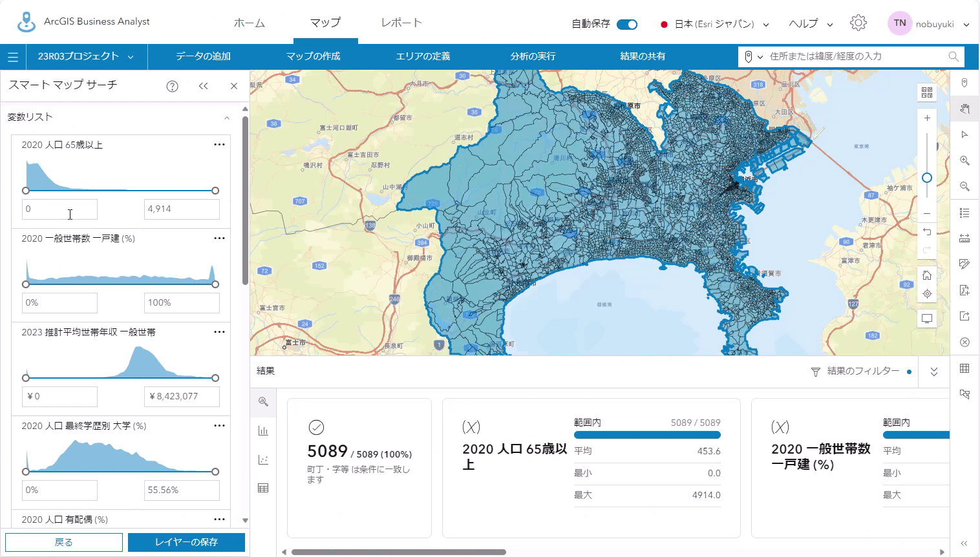Select the zoom-out magnifier tool

(x=964, y=186)
